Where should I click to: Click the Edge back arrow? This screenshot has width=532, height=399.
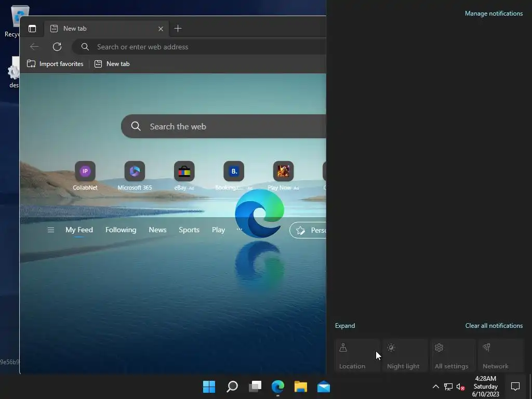pos(34,47)
